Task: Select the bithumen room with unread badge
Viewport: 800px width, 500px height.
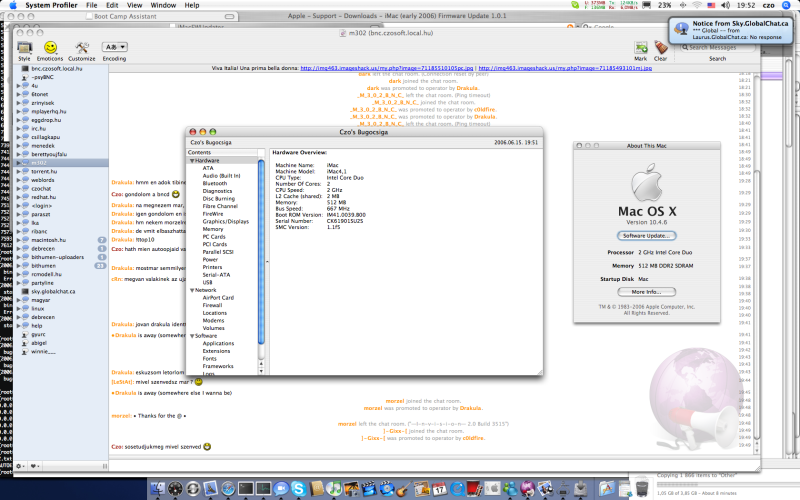Action: [61, 266]
